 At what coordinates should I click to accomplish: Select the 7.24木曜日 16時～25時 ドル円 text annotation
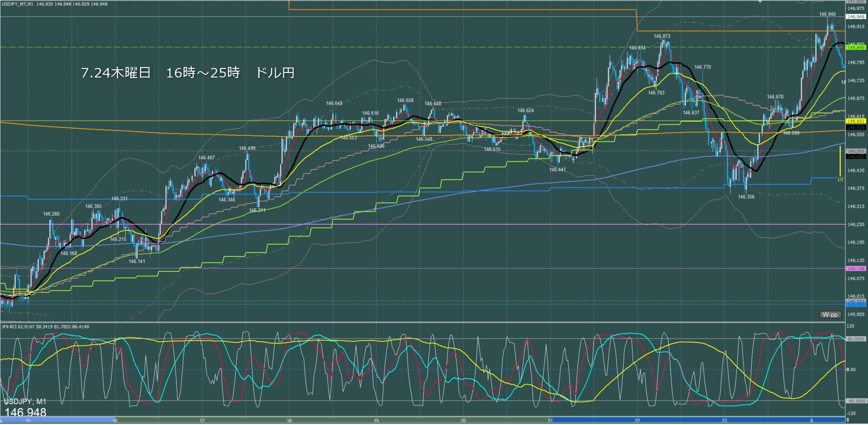(x=188, y=72)
